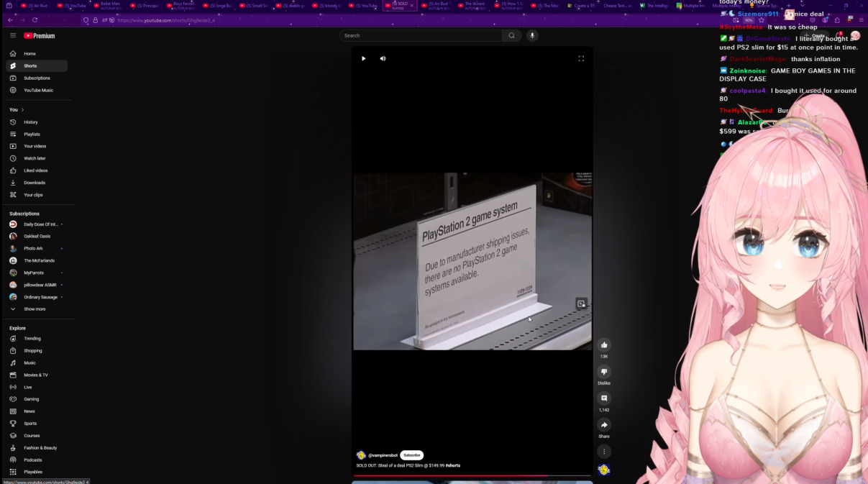Mute the Short's volume
This screenshot has width=868, height=484.
(x=383, y=58)
